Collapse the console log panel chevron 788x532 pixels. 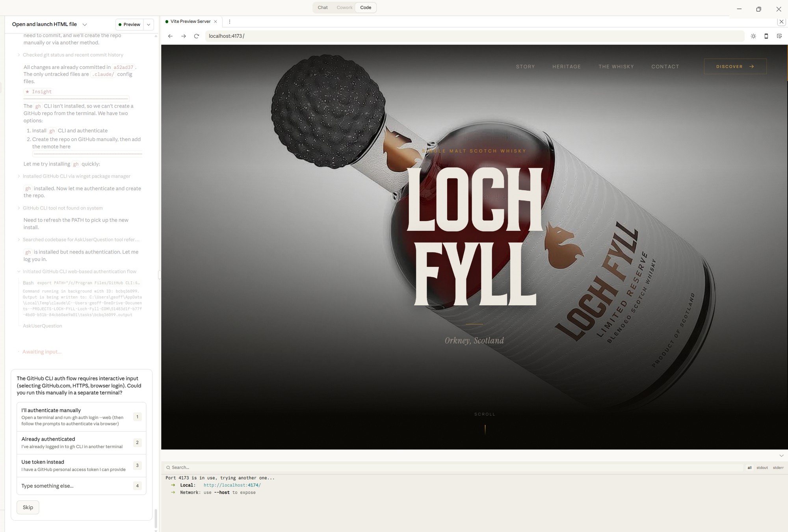pyautogui.click(x=781, y=456)
